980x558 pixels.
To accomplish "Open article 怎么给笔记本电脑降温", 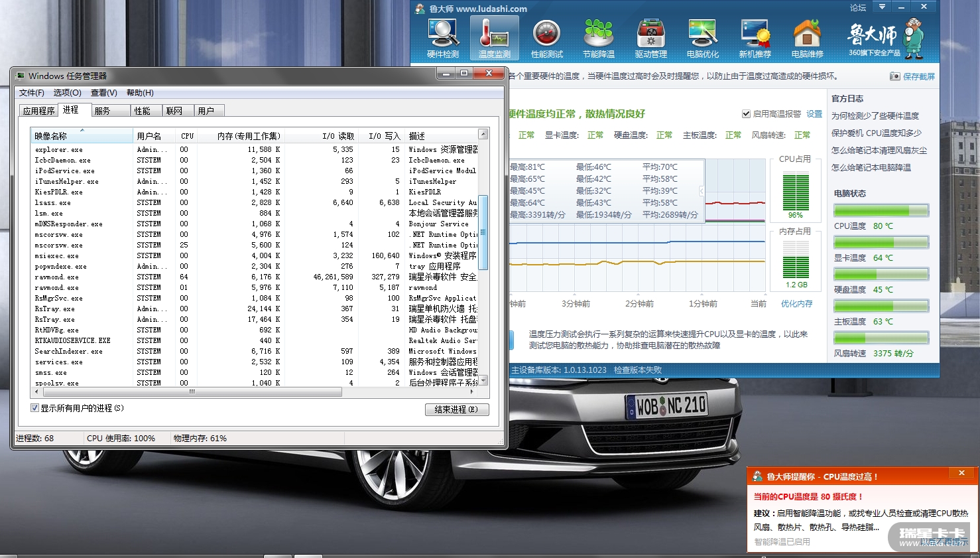I will coord(871,167).
